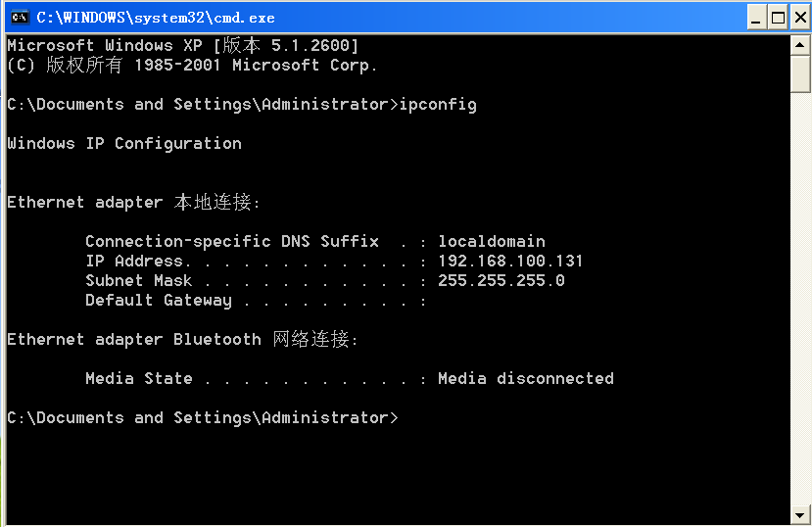
Task: Click the Connection-specific DNS Suffix label
Action: click(231, 242)
